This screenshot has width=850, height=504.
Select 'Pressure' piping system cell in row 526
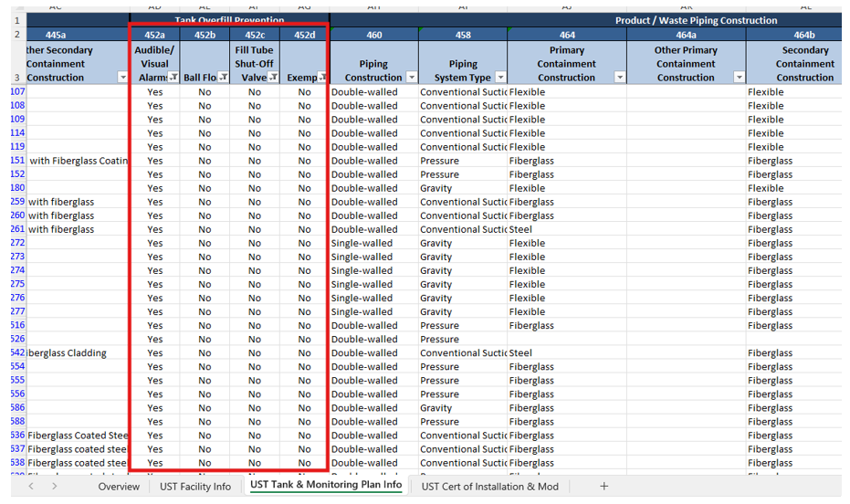coord(463,339)
